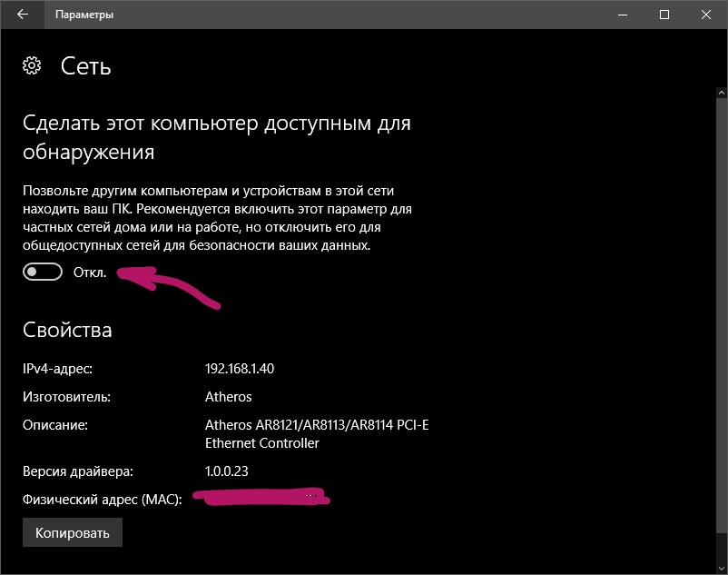Maximize the Параметры window
The height and width of the screenshot is (575, 728).
664,15
